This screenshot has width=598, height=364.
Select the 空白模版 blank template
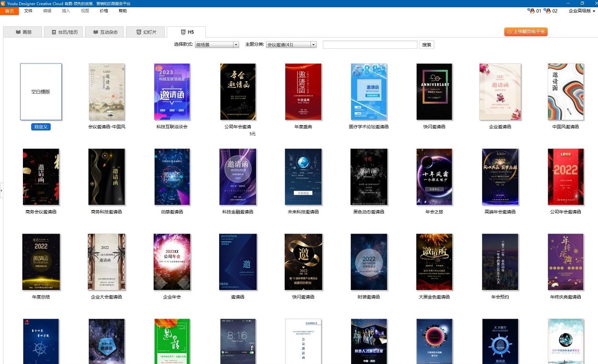pyautogui.click(x=41, y=92)
